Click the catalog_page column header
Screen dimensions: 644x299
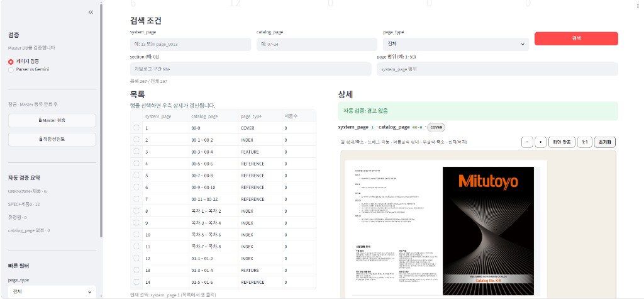[213, 116]
